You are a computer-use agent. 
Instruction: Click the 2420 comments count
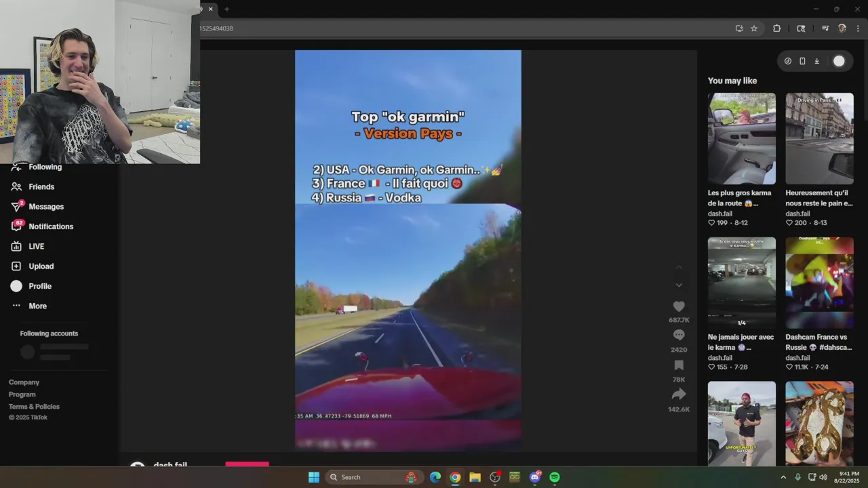click(679, 350)
